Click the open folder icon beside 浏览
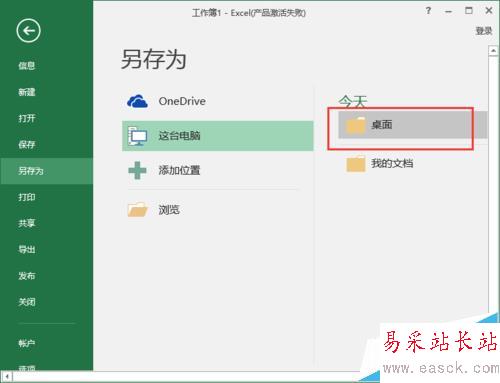500x383 pixels. click(x=137, y=210)
